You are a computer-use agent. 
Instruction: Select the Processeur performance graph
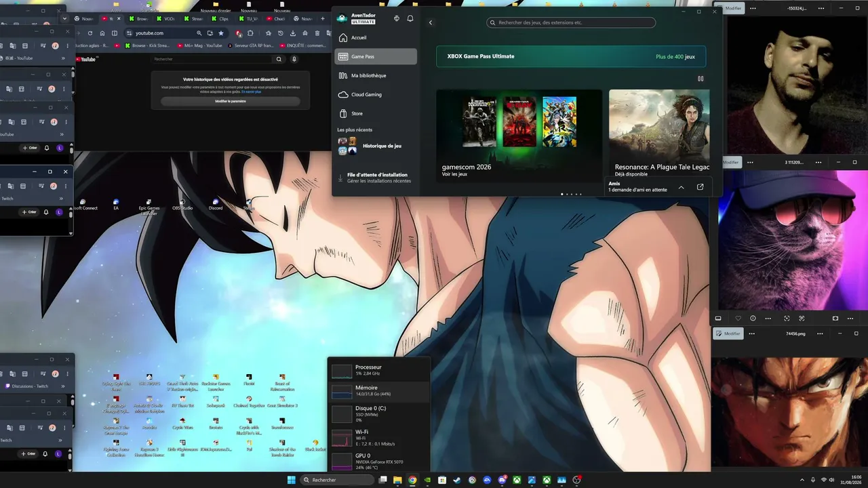[378, 370]
